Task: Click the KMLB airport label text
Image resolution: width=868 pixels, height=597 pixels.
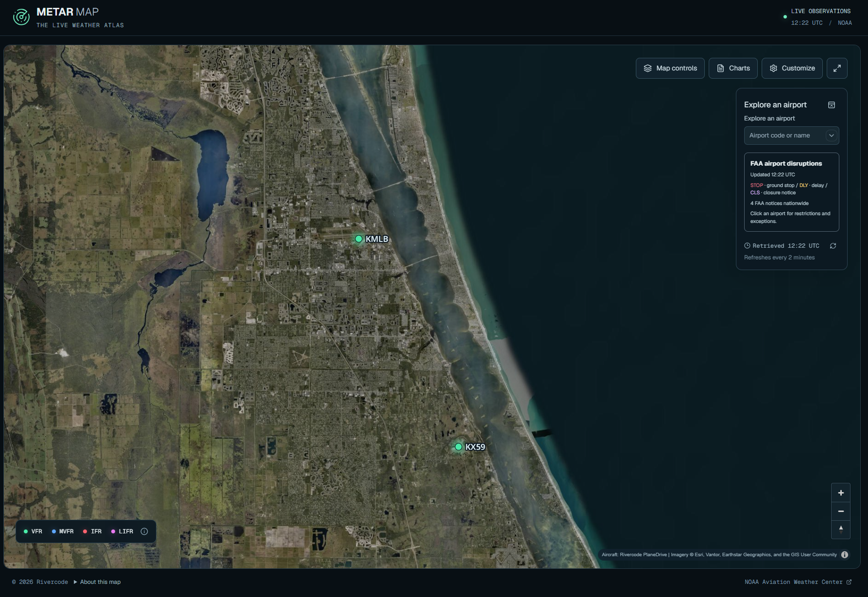Action: 377,239
